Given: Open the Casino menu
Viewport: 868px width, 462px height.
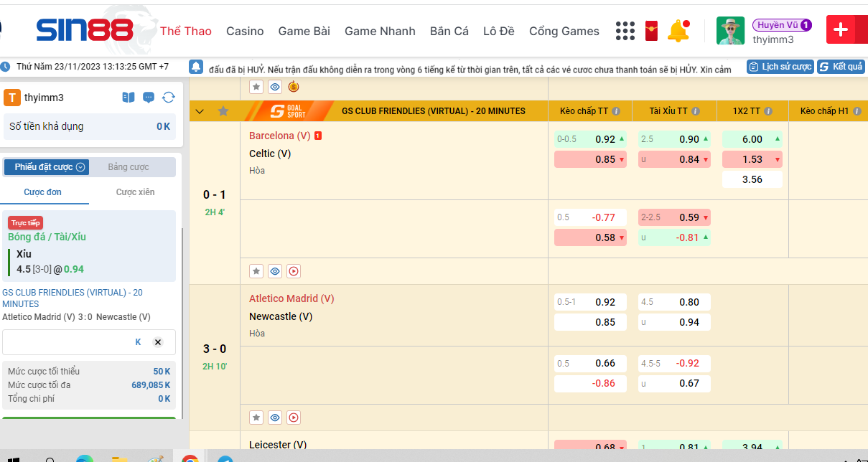Looking at the screenshot, I should (x=245, y=31).
